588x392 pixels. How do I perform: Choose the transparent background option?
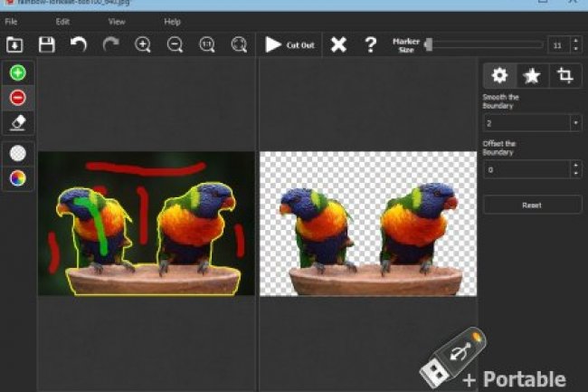click(17, 153)
